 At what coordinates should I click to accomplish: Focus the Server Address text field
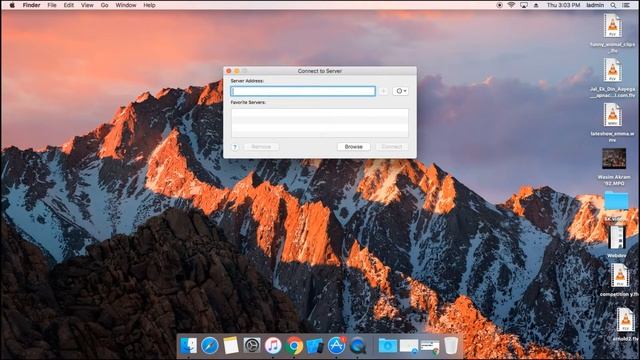click(303, 91)
